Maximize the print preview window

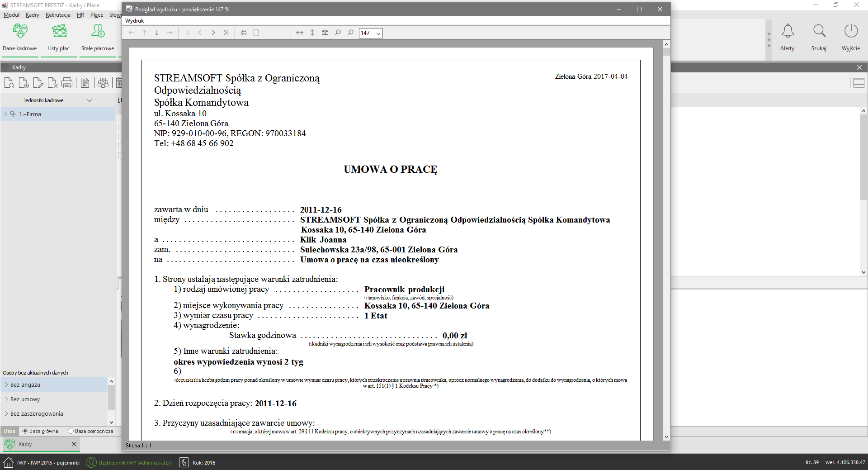click(639, 9)
